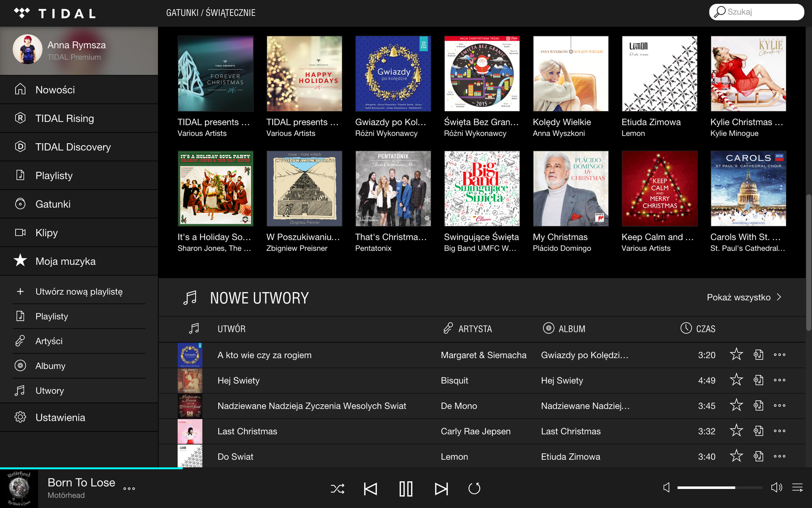Viewport: 812px width, 508px height.
Task: Click into the Szukaj search field
Action: click(756, 12)
